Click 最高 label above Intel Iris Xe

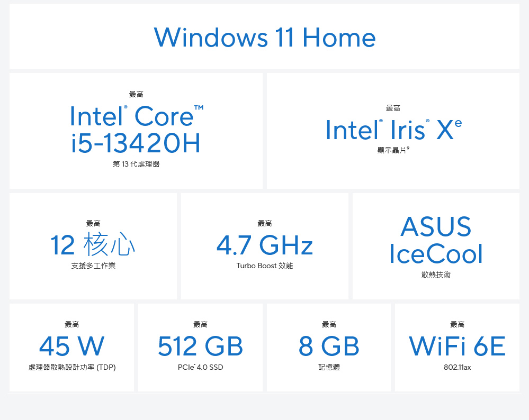(x=393, y=108)
